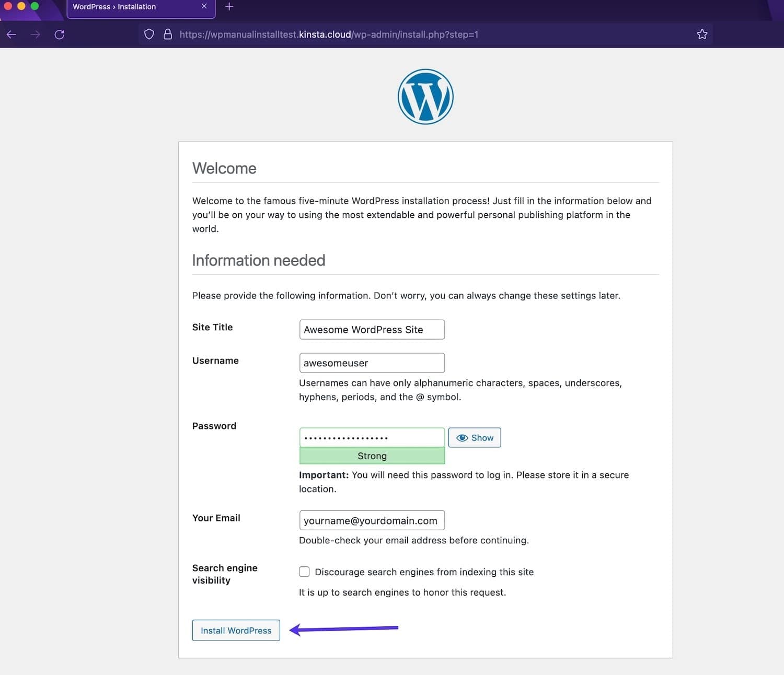Click the browser back navigation arrow

[11, 34]
